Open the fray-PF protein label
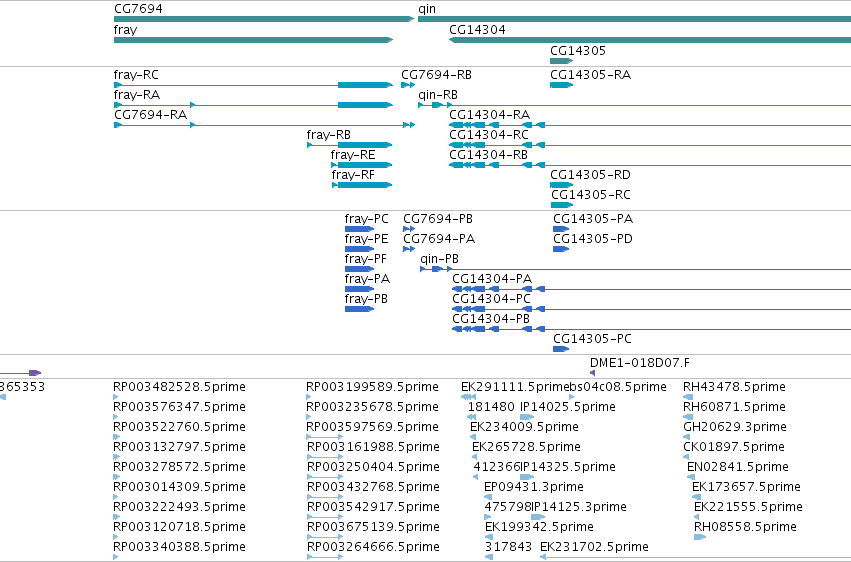 click(366, 259)
